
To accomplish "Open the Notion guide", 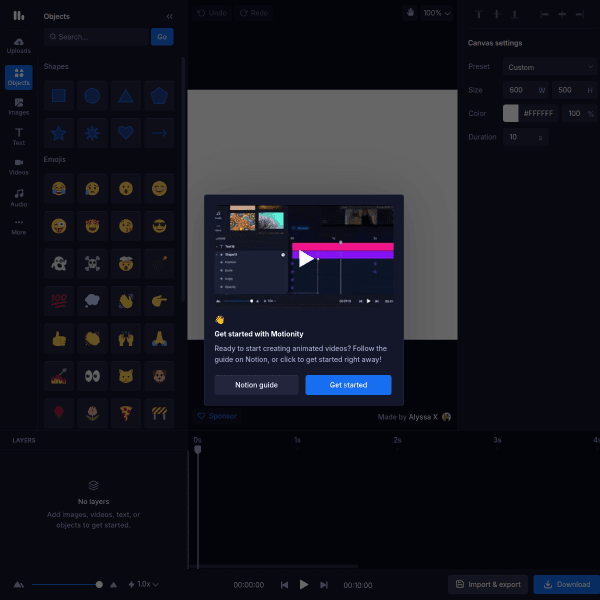I will click(256, 385).
